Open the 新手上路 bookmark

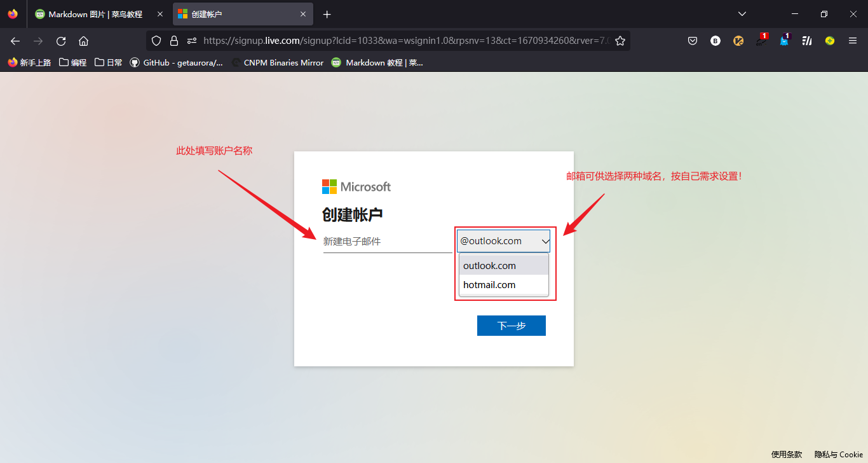(29, 62)
